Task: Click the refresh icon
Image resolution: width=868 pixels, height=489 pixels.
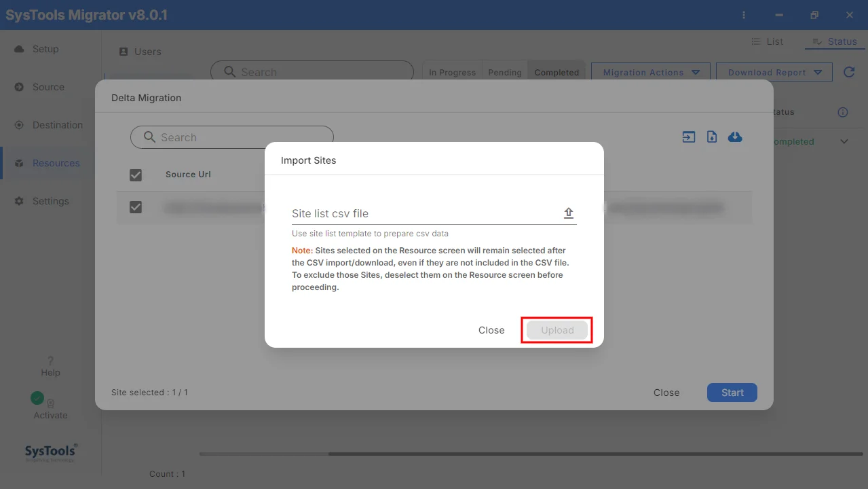Action: (849, 72)
